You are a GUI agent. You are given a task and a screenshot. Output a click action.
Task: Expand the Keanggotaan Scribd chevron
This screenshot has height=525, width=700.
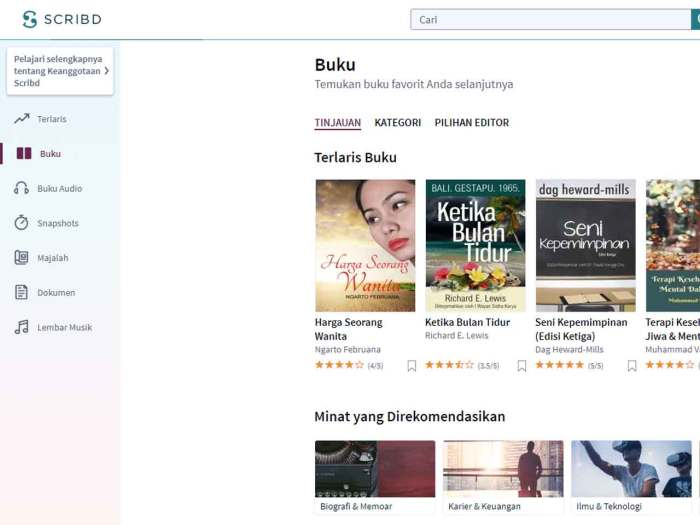pyautogui.click(x=107, y=71)
